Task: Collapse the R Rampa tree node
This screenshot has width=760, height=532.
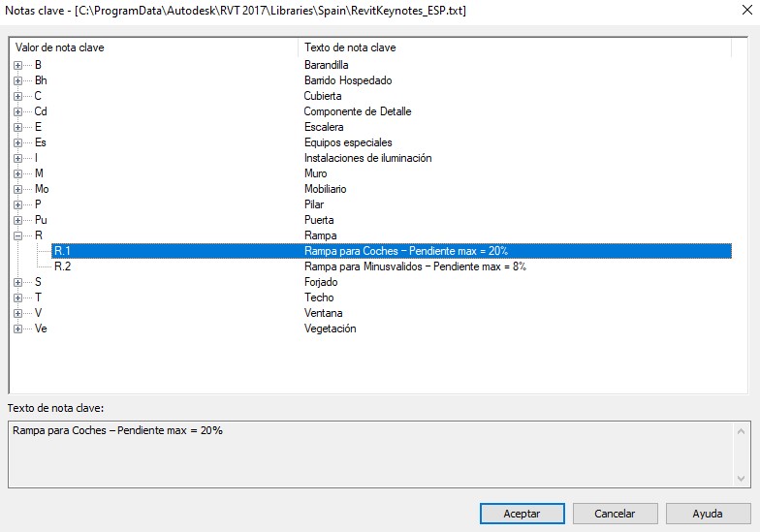Action: pos(17,235)
